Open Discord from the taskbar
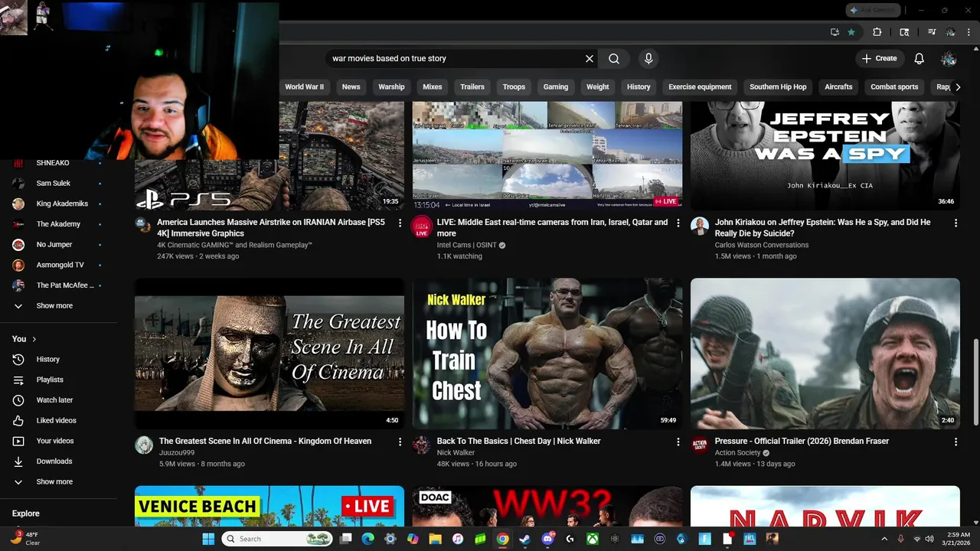Image resolution: width=980 pixels, height=551 pixels. (547, 539)
